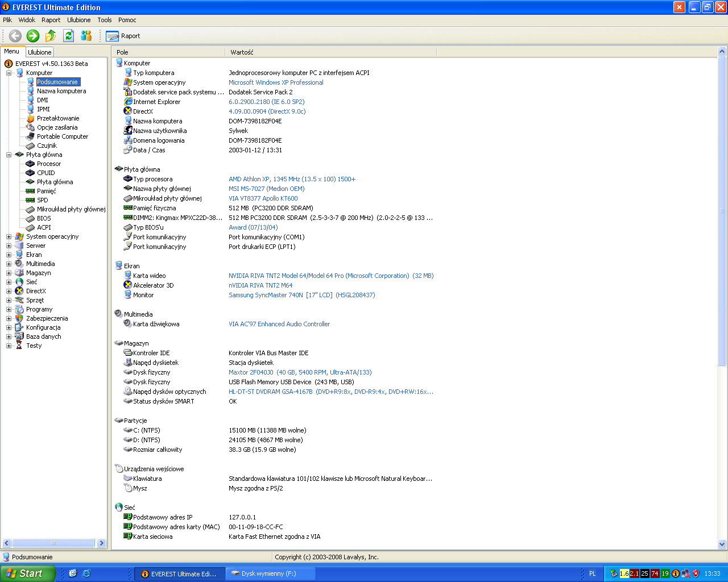
Task: Click the users icon in toolbar
Action: coord(86,36)
